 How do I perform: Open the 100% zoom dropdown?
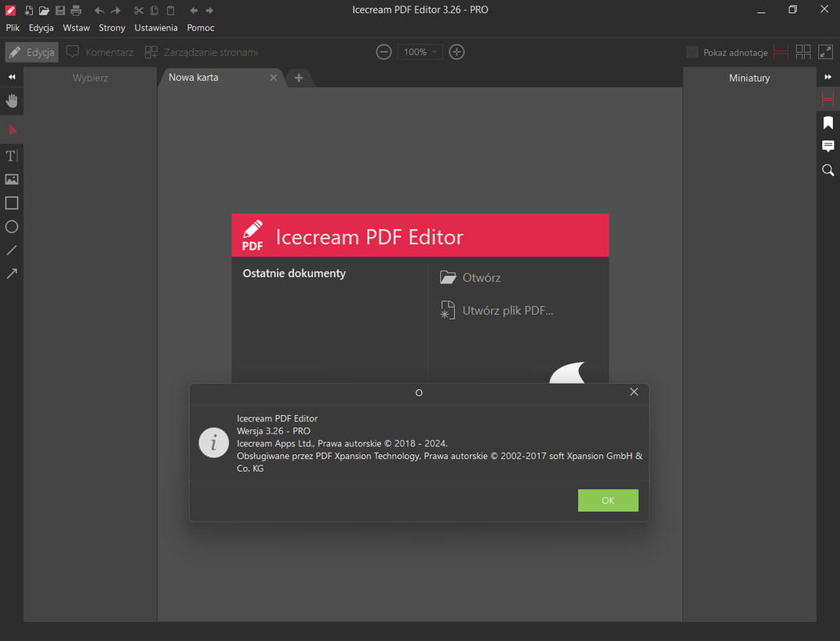point(420,52)
